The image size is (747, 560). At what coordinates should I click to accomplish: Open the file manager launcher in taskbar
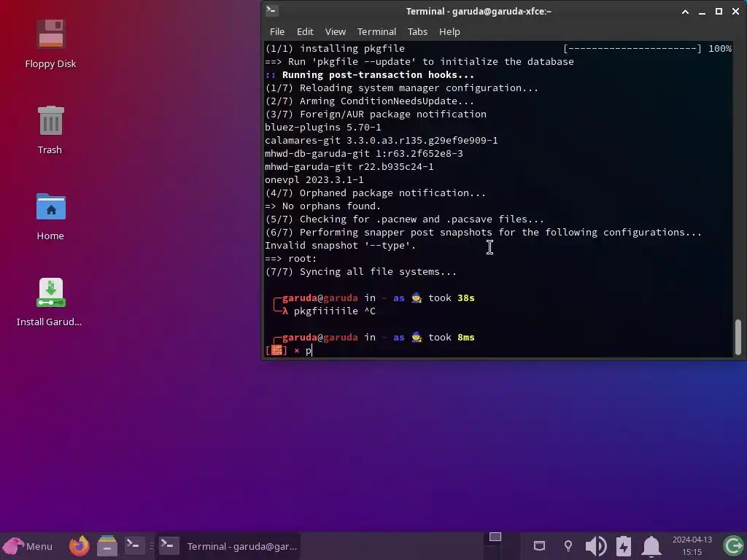pos(107,545)
